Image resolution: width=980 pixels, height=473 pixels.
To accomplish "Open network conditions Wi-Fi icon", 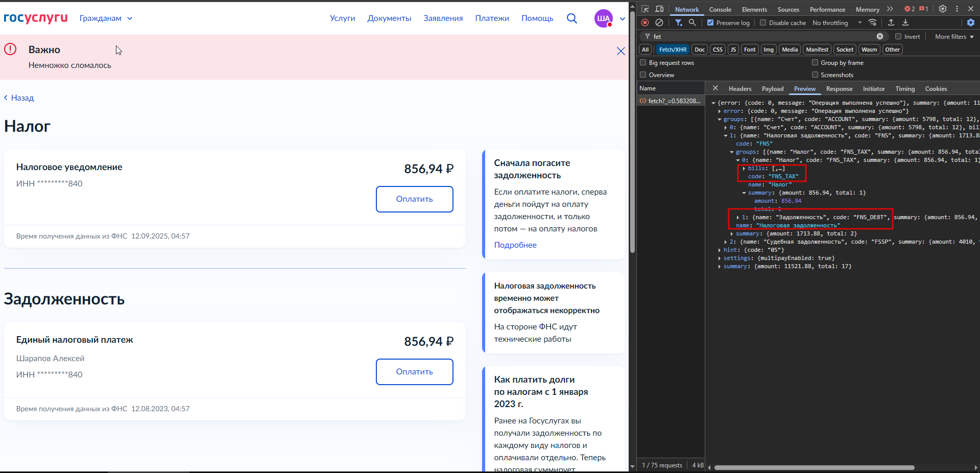I will 872,22.
